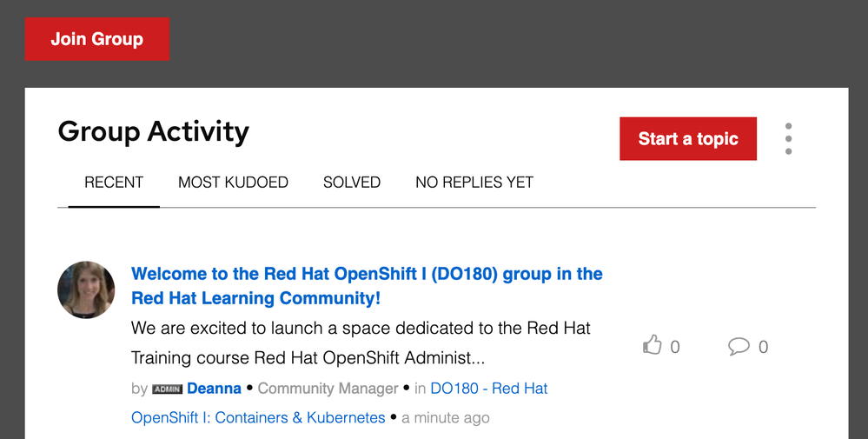868x439 pixels.
Task: Click the reply count number
Action: pos(763,347)
